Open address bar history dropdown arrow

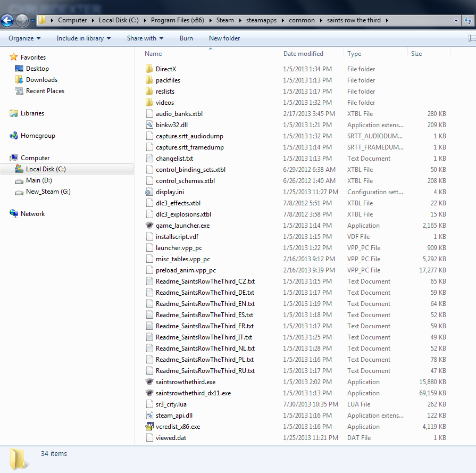(456, 21)
